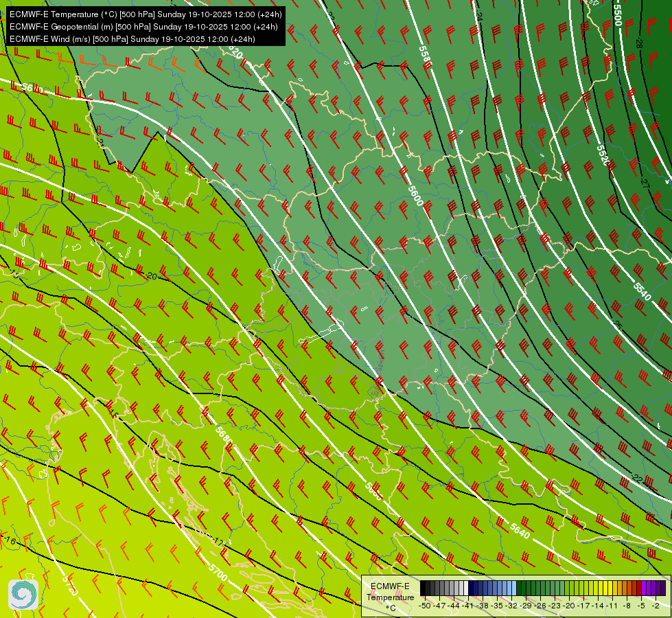Click the -25 isotherm label on map
Image resolution: width=672 pixels, height=618 pixels.
tap(618, 325)
